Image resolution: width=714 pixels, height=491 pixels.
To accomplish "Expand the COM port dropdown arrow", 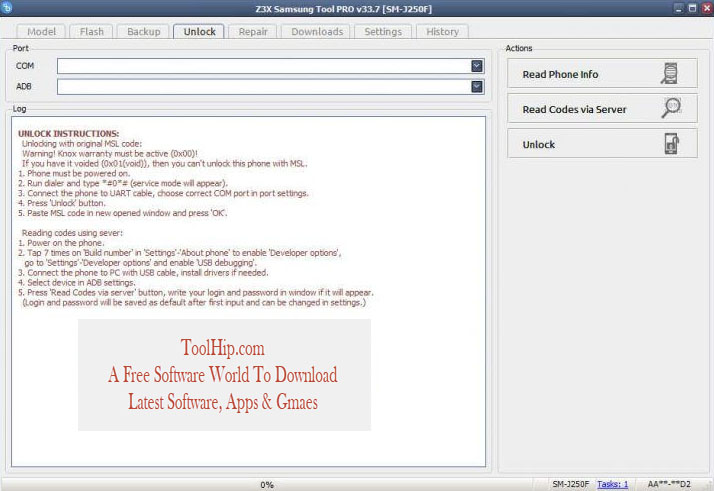I will pyautogui.click(x=477, y=66).
